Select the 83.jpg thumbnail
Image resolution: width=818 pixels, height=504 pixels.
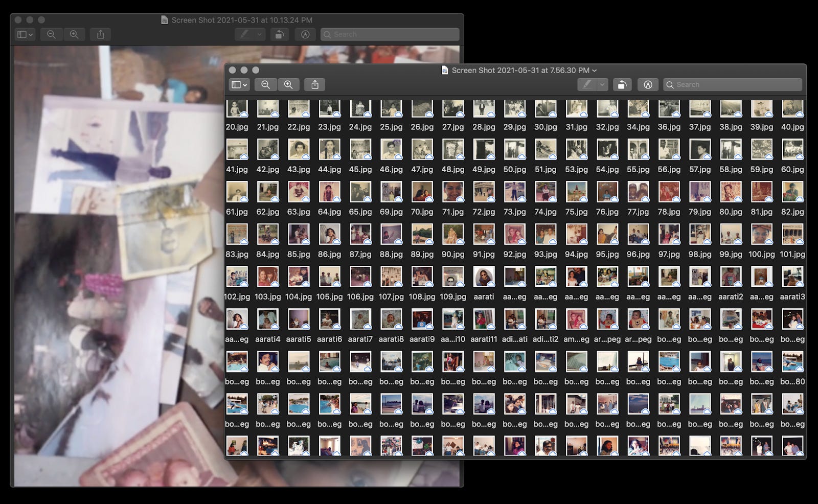(x=237, y=234)
